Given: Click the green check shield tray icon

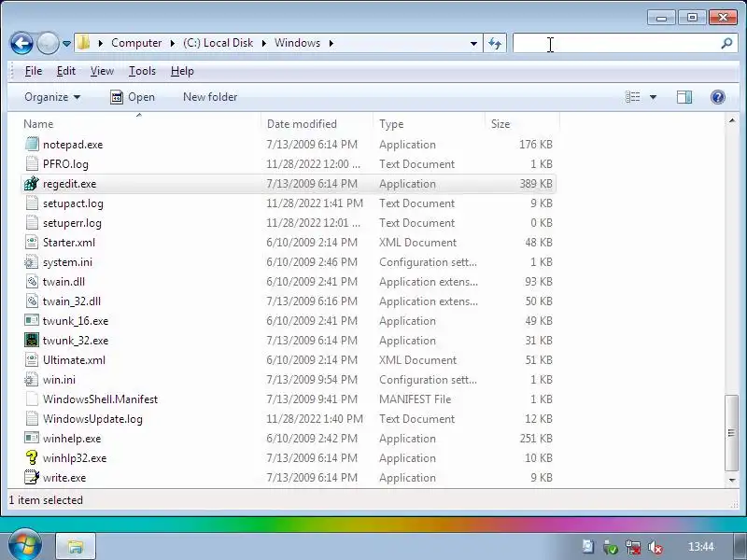Looking at the screenshot, I should pyautogui.click(x=610, y=547).
